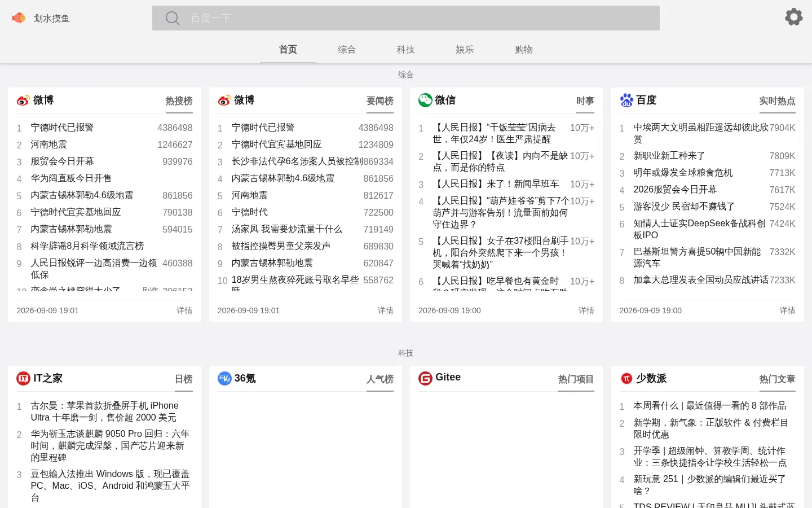Open 详情 in the WeChat card
Viewport: 812px width, 508px height.
coord(586,310)
